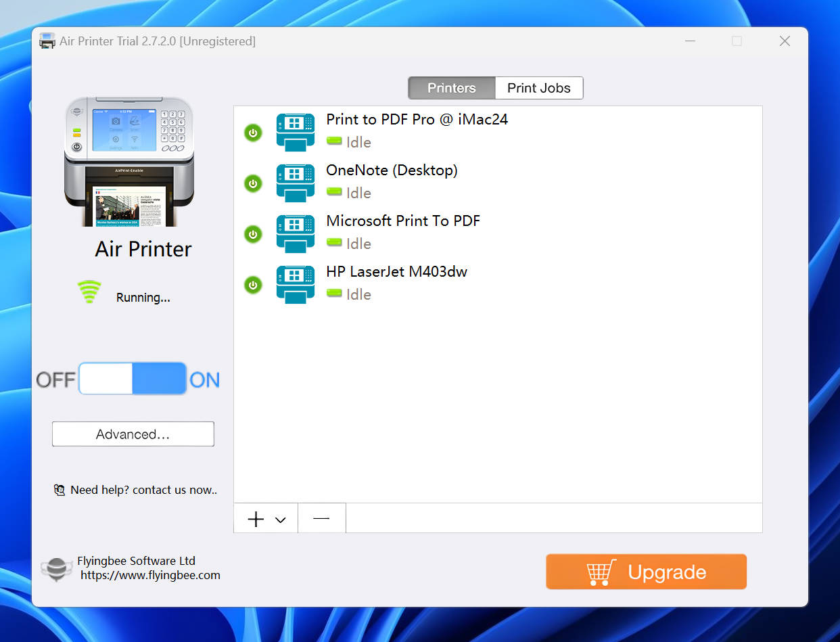Click the Air Printer heading under the device image

[x=143, y=249]
